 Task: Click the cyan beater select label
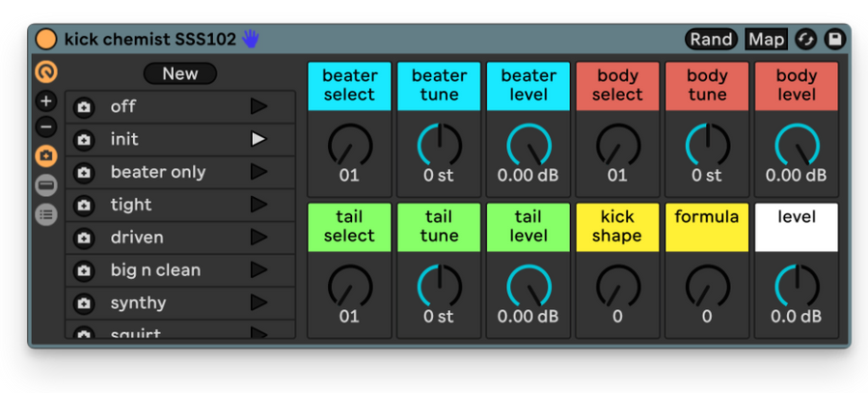pos(349,86)
